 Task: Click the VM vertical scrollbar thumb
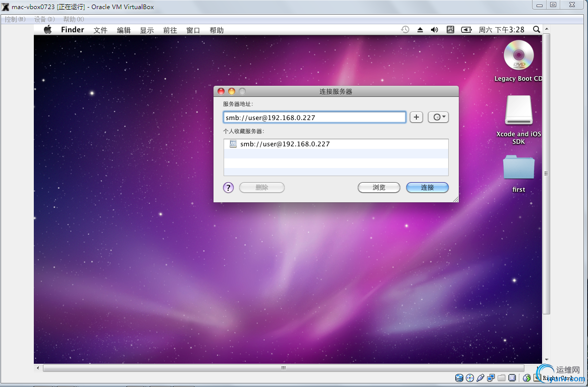[547, 174]
